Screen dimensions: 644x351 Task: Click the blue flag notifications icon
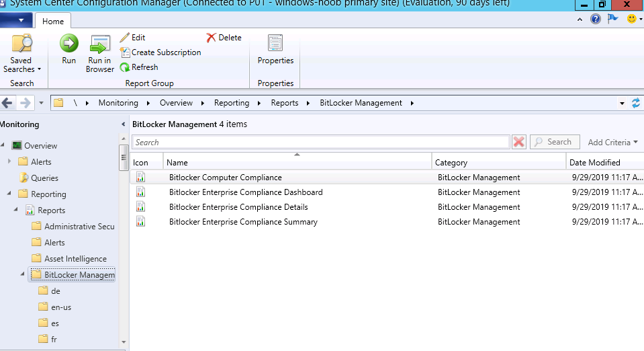tap(613, 19)
